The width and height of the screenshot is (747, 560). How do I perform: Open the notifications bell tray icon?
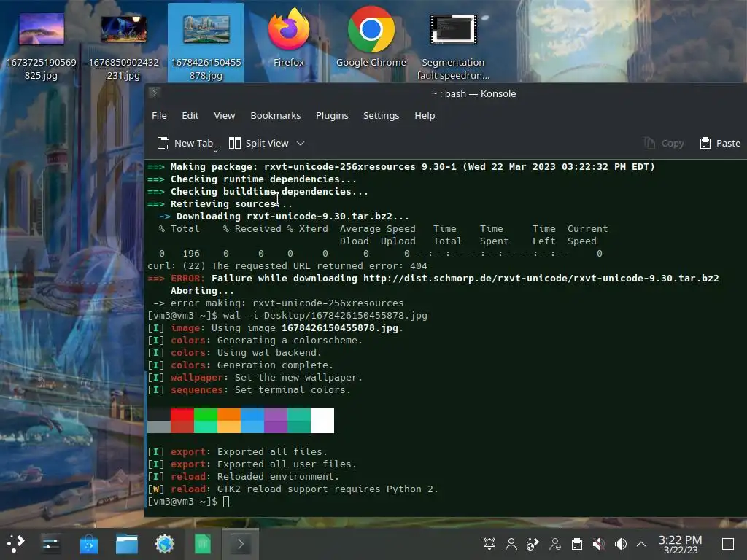click(x=489, y=544)
